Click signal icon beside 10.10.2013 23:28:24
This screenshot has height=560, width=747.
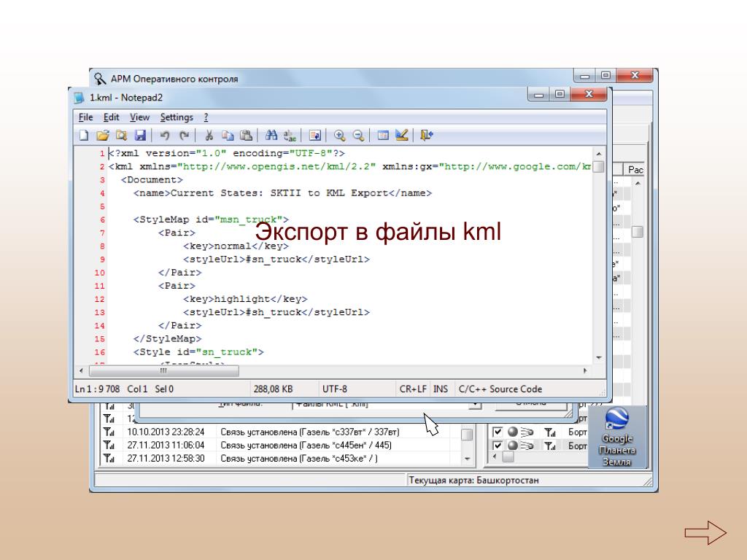(109, 432)
